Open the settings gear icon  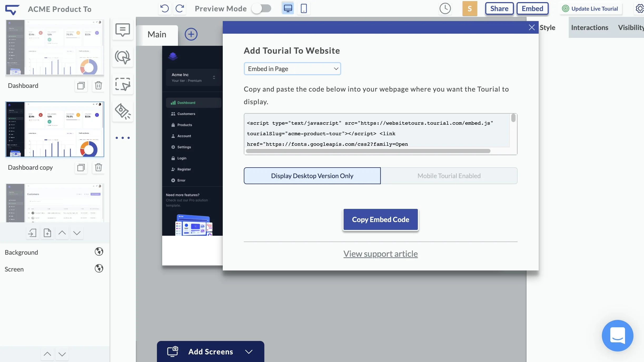640,9
